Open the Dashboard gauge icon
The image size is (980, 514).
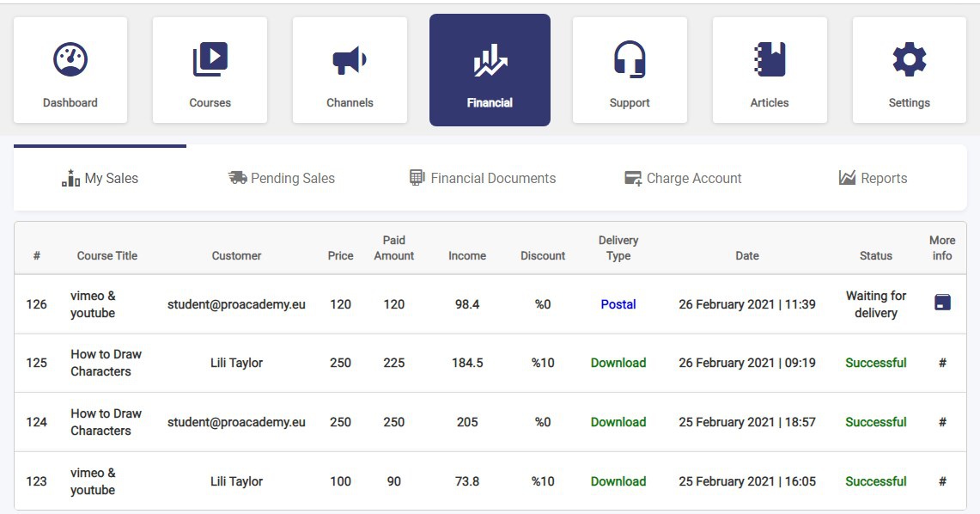[x=70, y=60]
